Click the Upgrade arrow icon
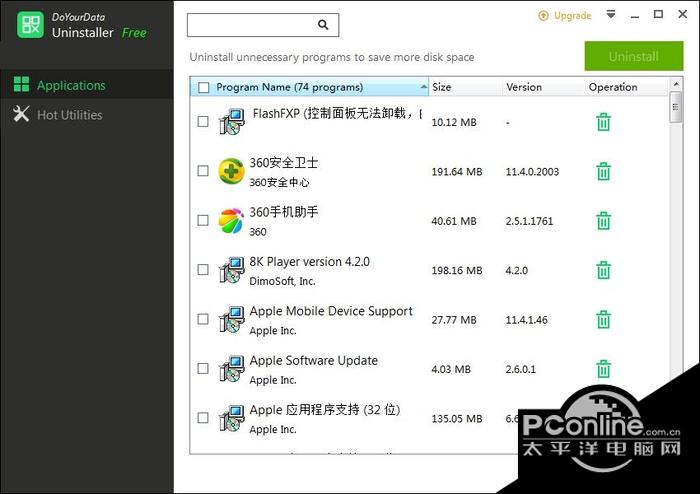700x494 pixels. tap(543, 16)
